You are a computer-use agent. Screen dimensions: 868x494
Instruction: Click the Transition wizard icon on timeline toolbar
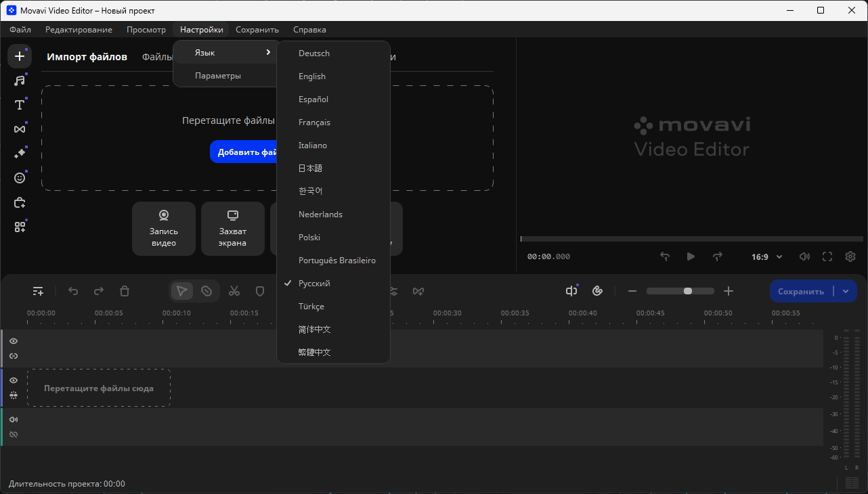click(418, 291)
